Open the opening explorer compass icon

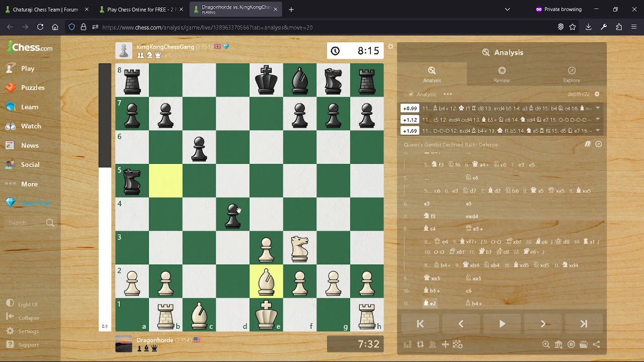point(598,144)
